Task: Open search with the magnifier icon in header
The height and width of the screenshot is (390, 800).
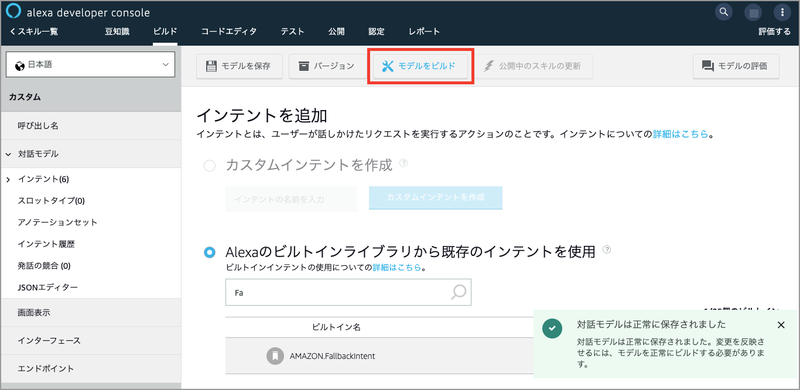Action: click(723, 11)
